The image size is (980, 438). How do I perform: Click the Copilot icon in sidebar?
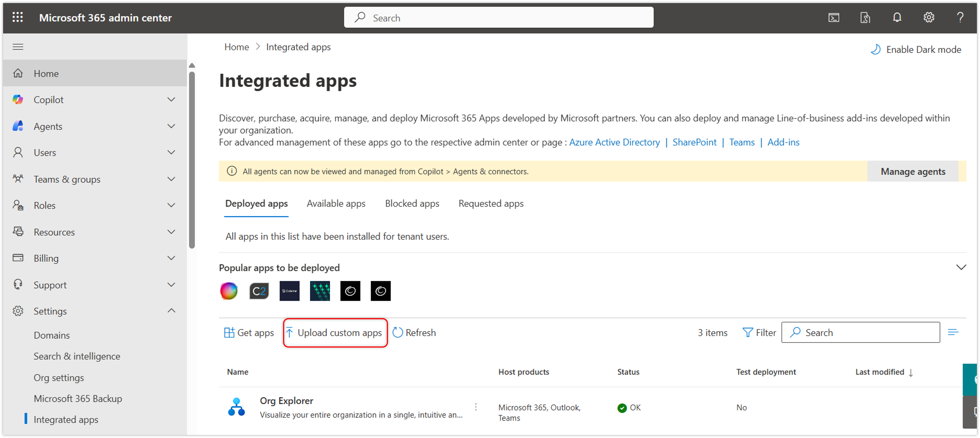[18, 100]
